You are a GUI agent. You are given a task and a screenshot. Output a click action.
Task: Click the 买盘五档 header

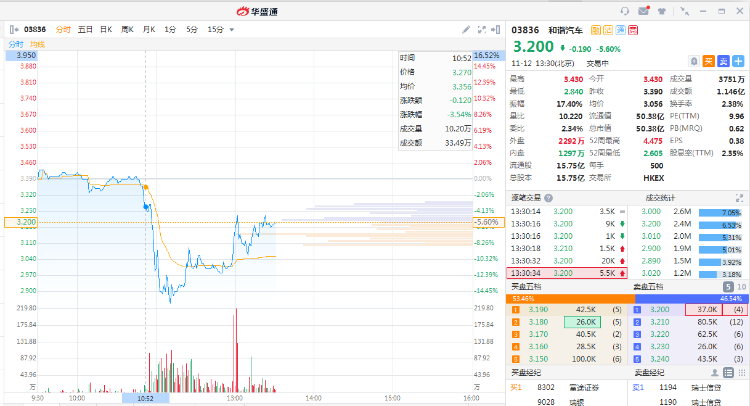526,287
